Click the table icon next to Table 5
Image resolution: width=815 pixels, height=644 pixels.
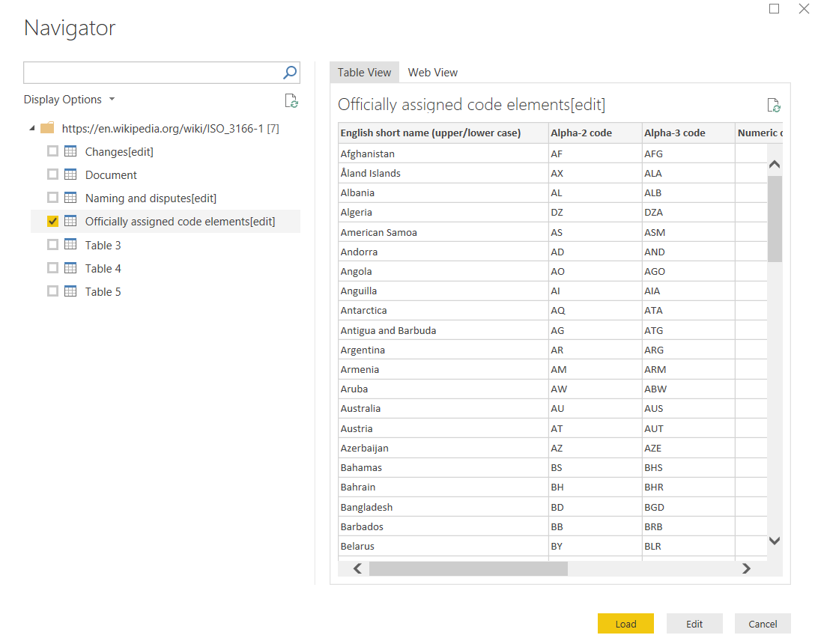pos(70,291)
